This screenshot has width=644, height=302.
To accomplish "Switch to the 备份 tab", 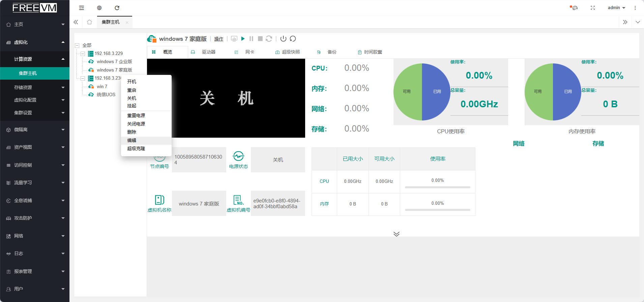I will [332, 52].
